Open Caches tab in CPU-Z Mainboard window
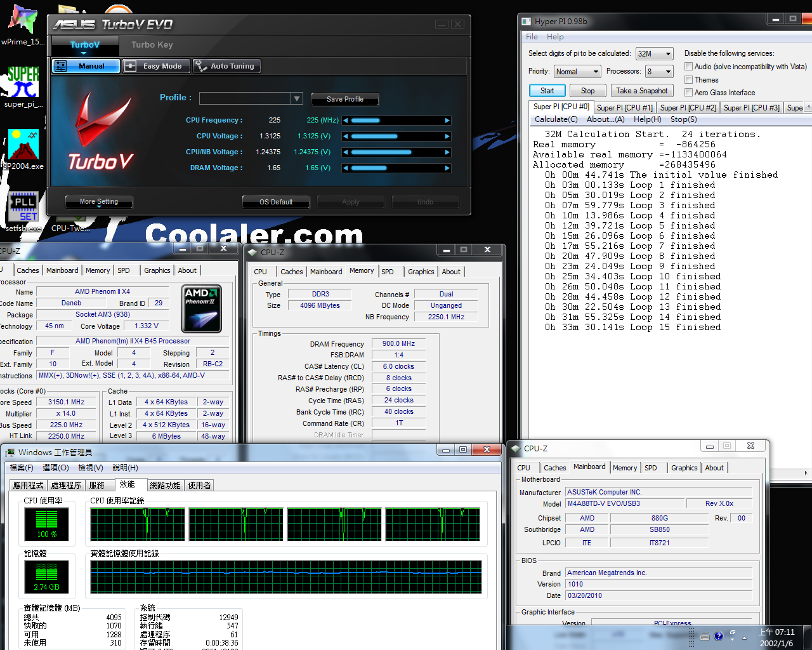812x650 pixels. tap(555, 468)
